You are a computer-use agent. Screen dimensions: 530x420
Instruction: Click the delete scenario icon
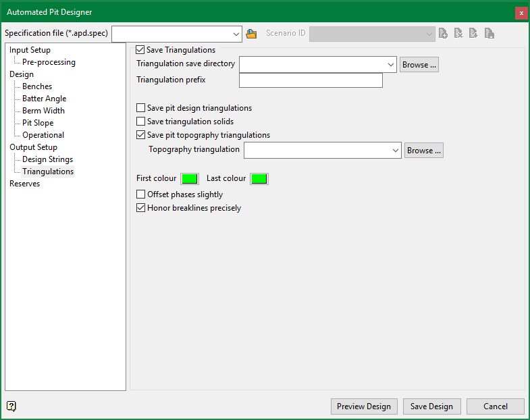[x=458, y=34]
